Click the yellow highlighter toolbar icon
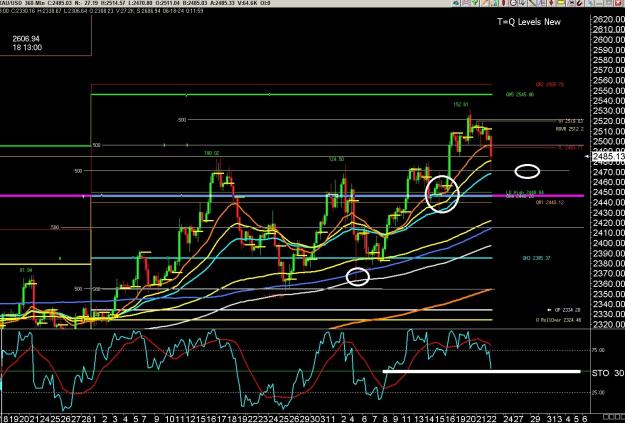Screen dimensions: 625x423 [x=561, y=3]
